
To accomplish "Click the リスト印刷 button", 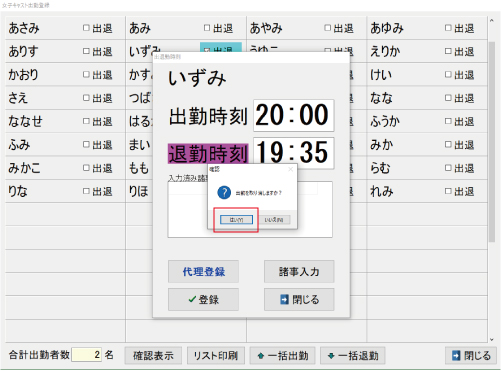I will (x=216, y=356).
